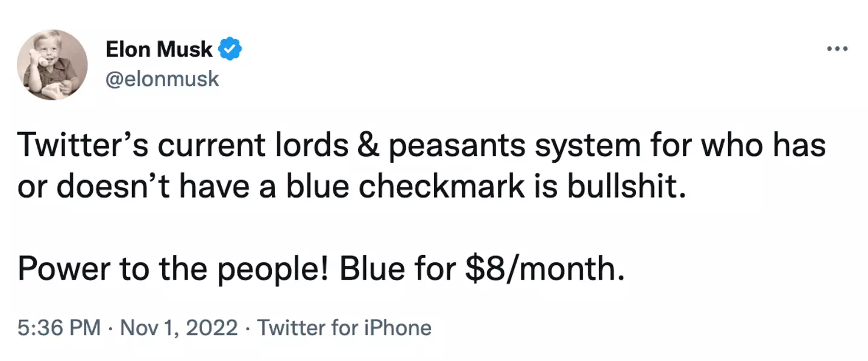Click the "Nov 1, 2022" date

(x=179, y=328)
